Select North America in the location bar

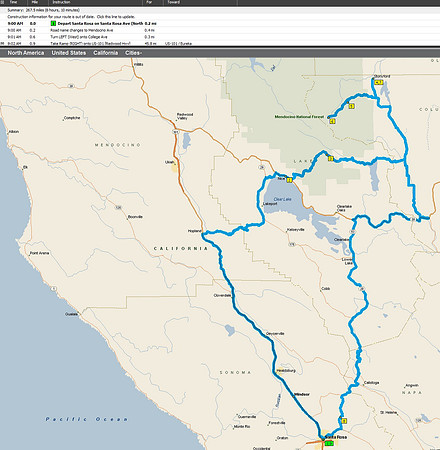tap(26, 53)
